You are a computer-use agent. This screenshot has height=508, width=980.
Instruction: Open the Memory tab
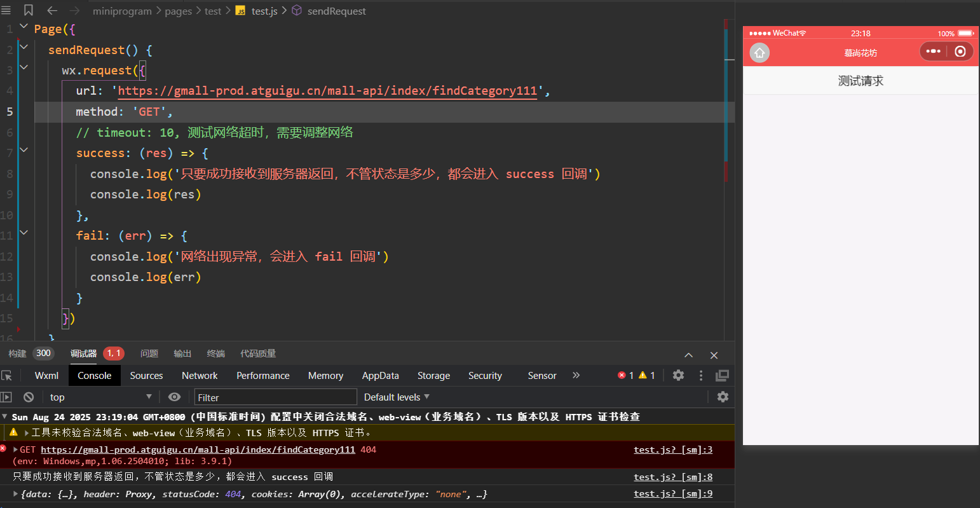coord(325,376)
